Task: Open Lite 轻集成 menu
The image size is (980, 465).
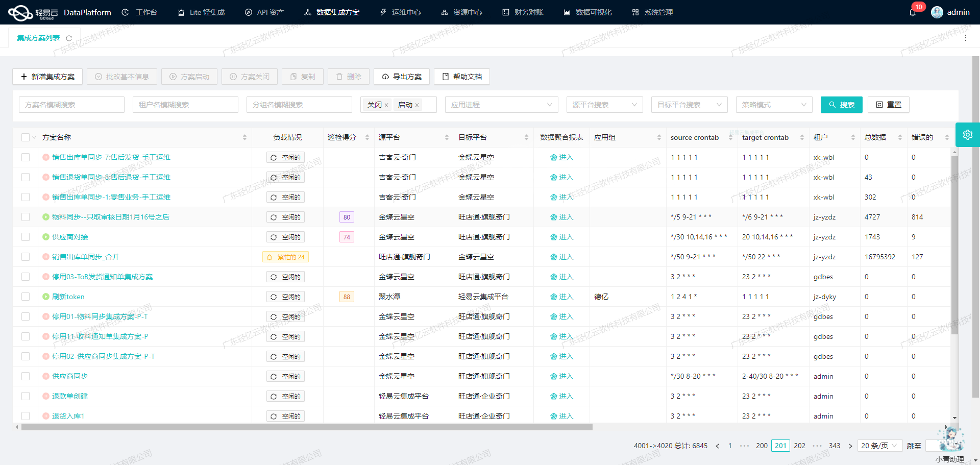Action: click(x=201, y=12)
